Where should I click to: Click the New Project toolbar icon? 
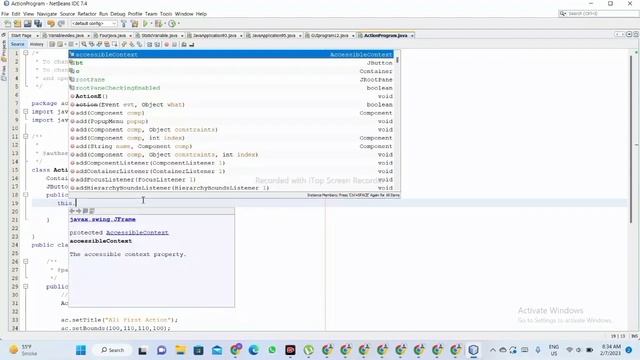tap(17, 24)
